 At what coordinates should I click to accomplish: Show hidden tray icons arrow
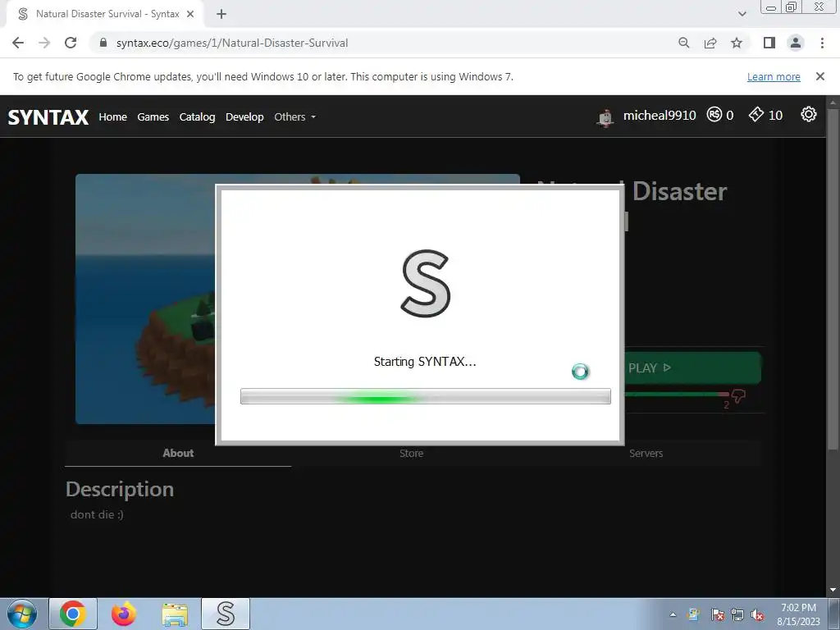tap(673, 614)
